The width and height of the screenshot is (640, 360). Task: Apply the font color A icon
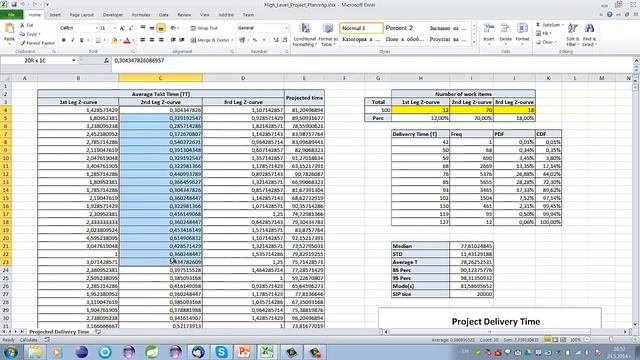click(127, 40)
